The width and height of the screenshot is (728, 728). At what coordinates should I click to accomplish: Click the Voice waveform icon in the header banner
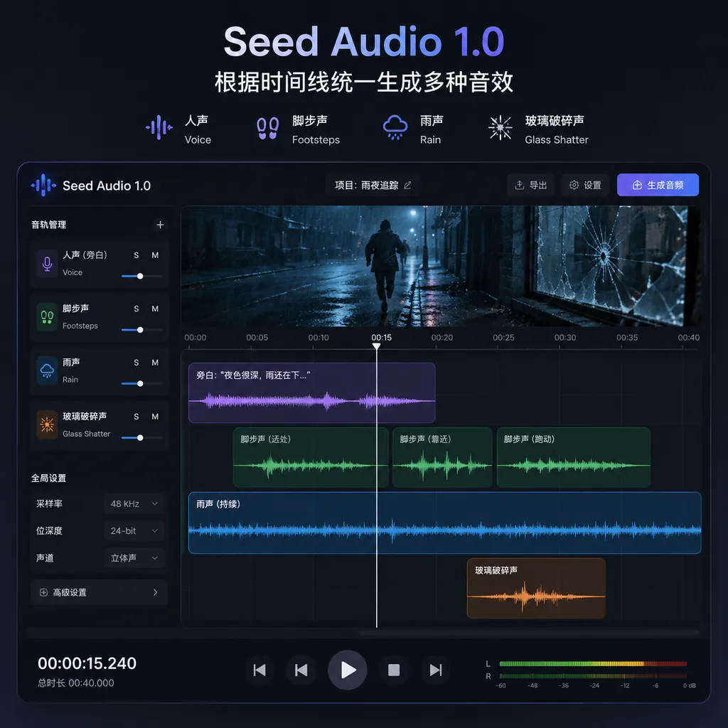pyautogui.click(x=159, y=127)
